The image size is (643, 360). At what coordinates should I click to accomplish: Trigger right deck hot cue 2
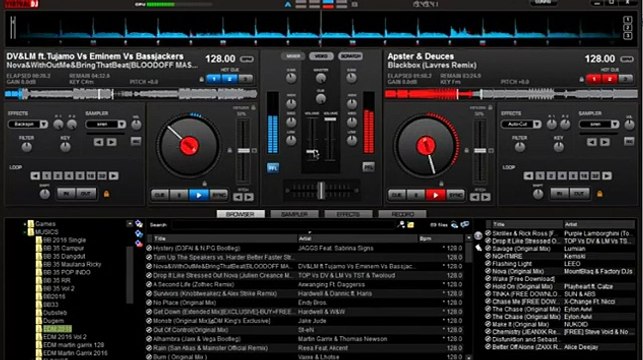tap(610, 79)
